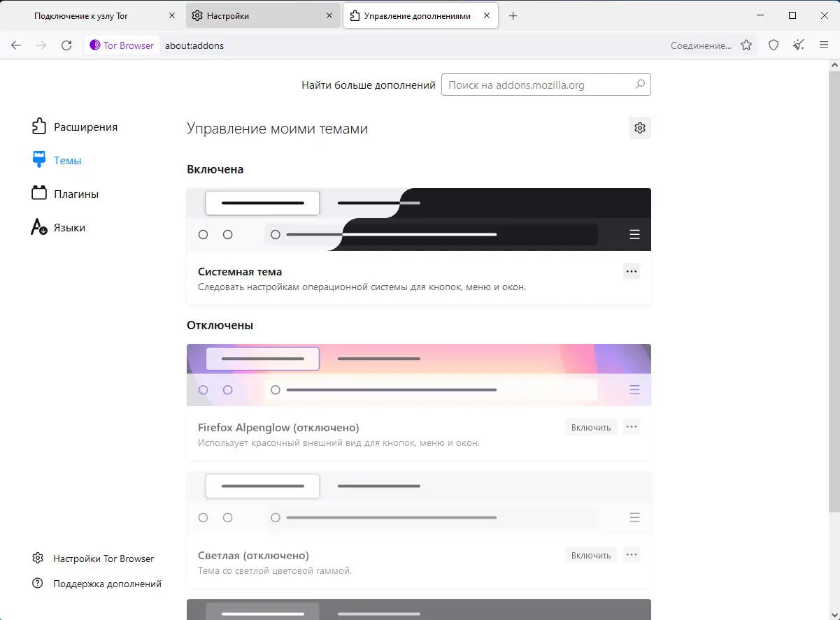Enable the Светлая theme

click(x=591, y=555)
